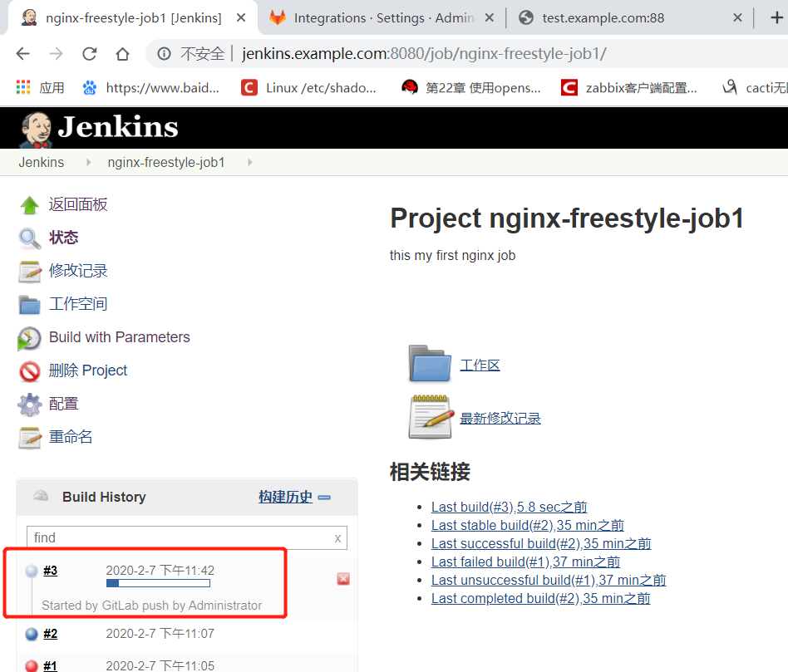Open the 第22章 使用opens... bookmark
The image size is (788, 672).
coord(471,88)
